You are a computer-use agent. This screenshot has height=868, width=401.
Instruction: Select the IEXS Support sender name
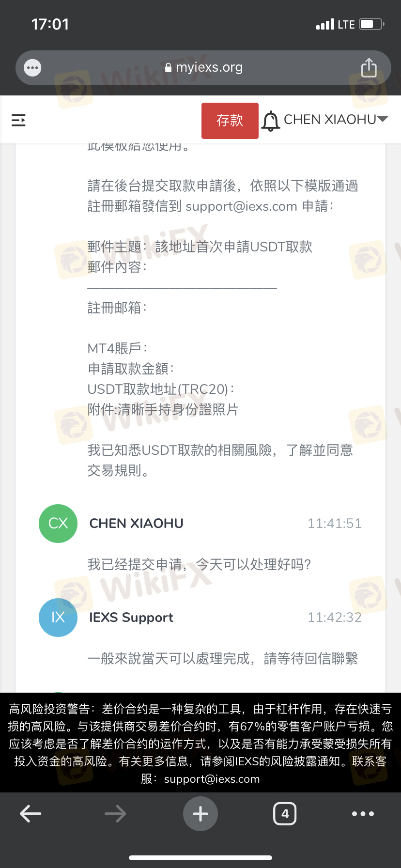coord(131,618)
